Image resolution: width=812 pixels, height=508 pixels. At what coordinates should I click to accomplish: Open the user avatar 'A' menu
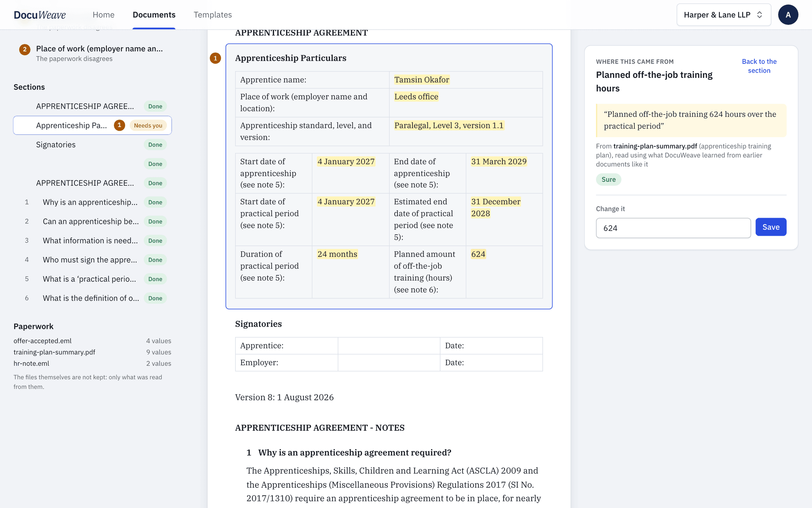(x=788, y=15)
